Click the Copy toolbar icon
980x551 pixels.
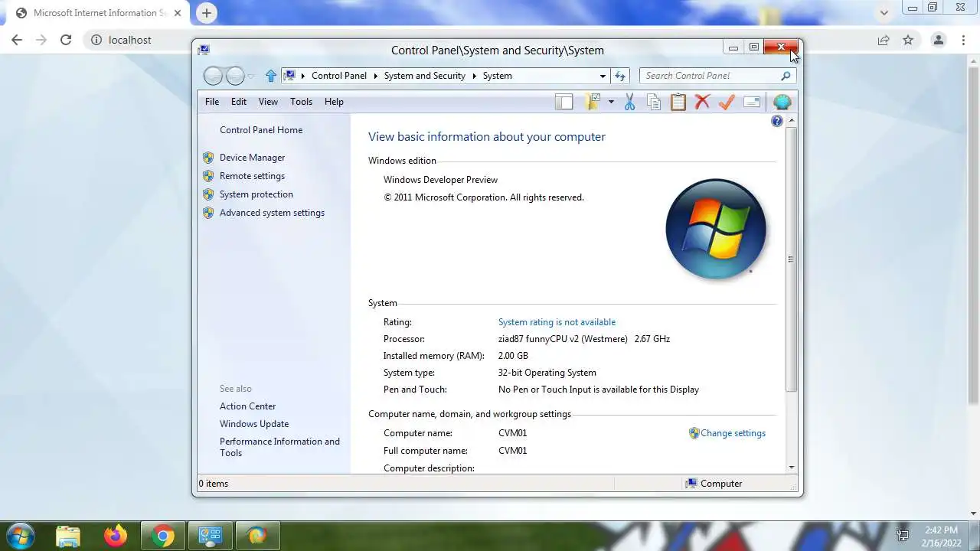click(x=654, y=102)
